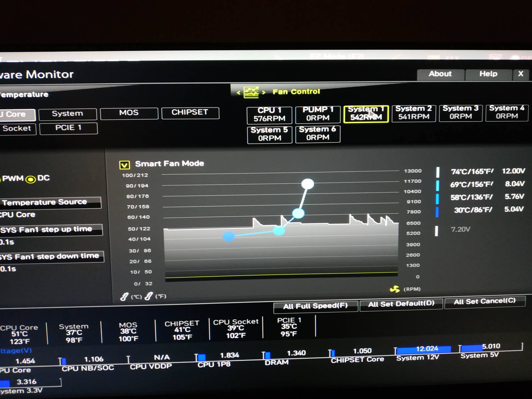Open the About button

click(x=440, y=74)
